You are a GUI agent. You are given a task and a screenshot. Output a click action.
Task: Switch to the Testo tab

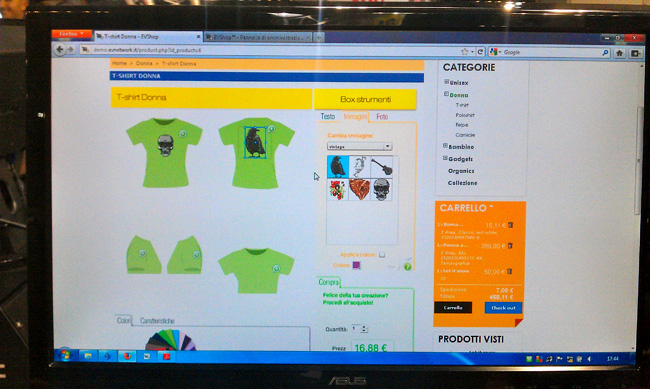327,117
